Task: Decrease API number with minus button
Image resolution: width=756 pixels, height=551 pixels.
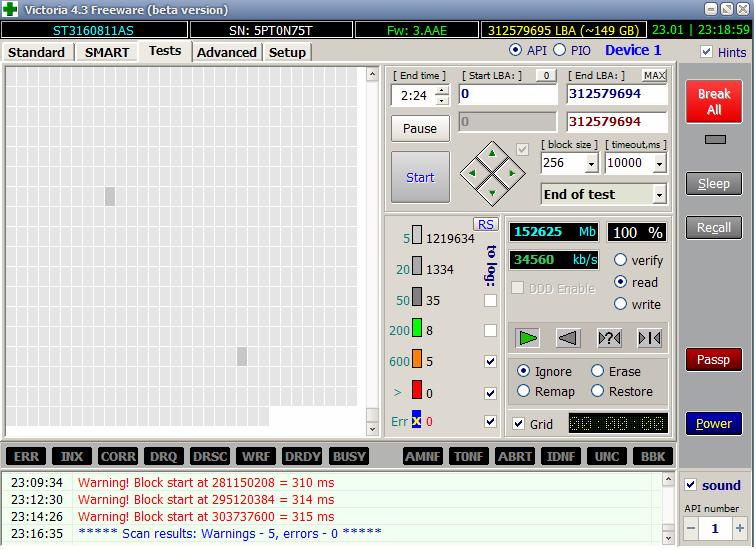Action: [x=690, y=528]
